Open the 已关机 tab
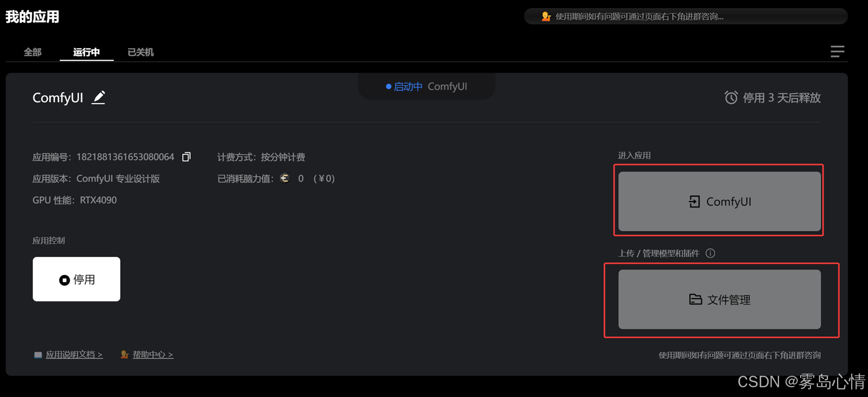868x397 pixels. pos(141,52)
